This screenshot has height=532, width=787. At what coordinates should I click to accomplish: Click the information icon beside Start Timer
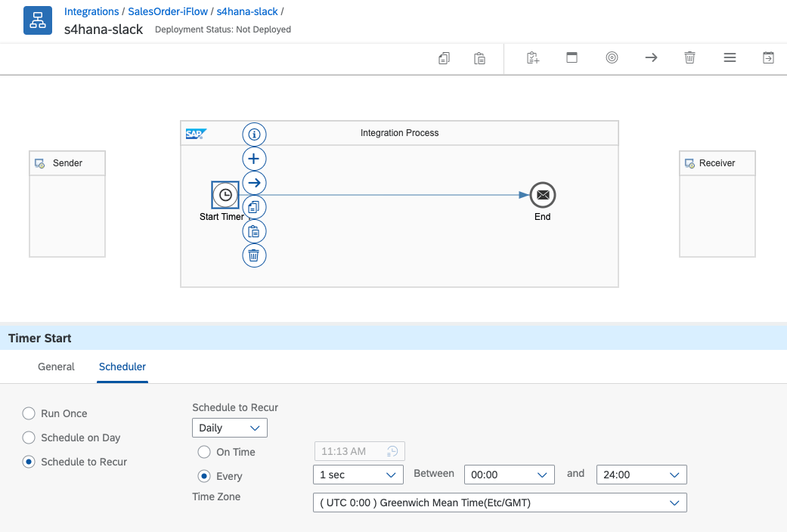coord(254,135)
